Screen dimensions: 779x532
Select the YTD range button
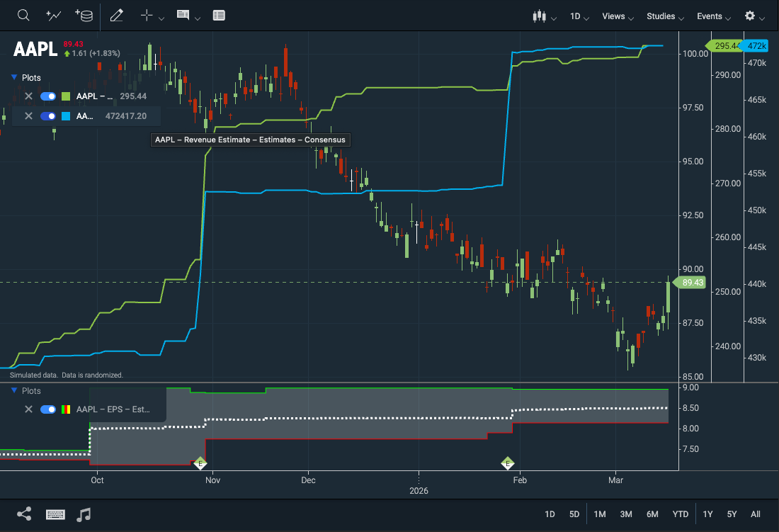tap(681, 514)
